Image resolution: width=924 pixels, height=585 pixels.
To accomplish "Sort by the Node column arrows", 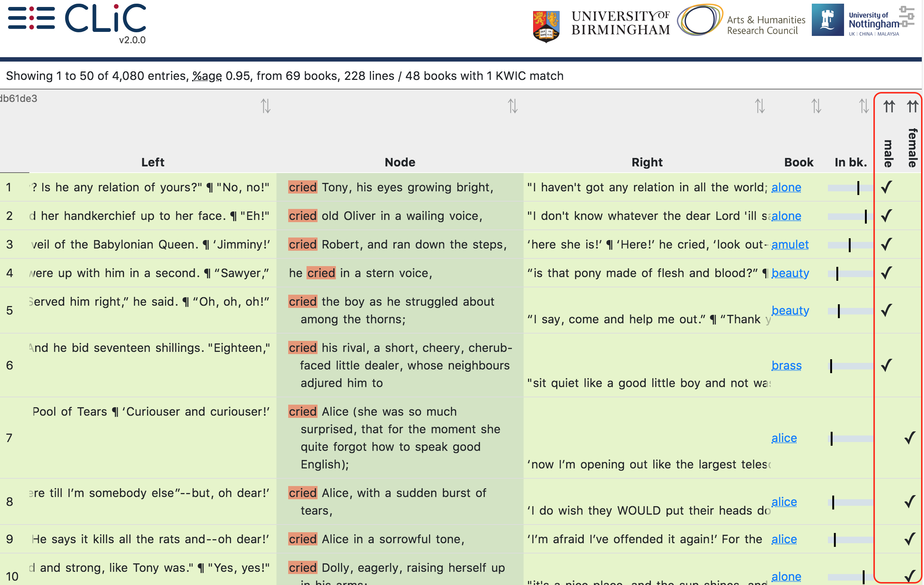I will [x=513, y=106].
